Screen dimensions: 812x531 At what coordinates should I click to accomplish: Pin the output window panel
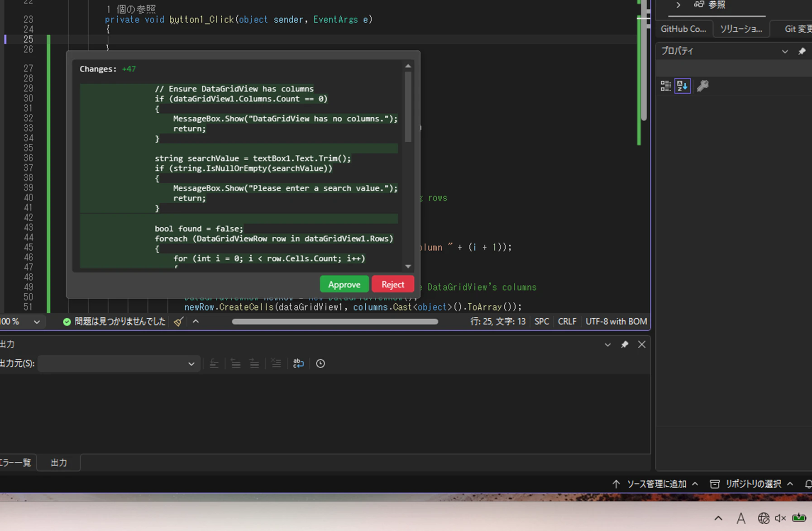625,344
